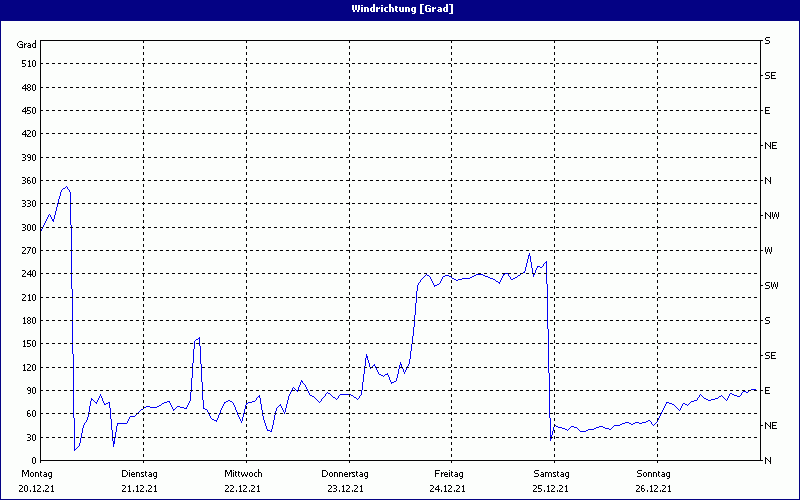Image resolution: width=800 pixels, height=500 pixels.
Task: Click the Grad axis unit label
Action: tap(27, 45)
